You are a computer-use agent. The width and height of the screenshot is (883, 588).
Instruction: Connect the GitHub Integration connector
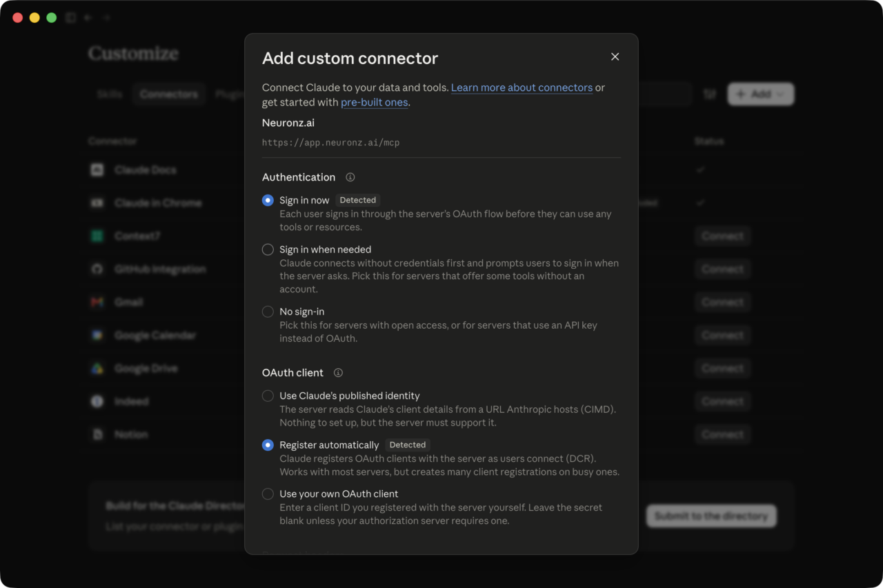pyautogui.click(x=722, y=269)
